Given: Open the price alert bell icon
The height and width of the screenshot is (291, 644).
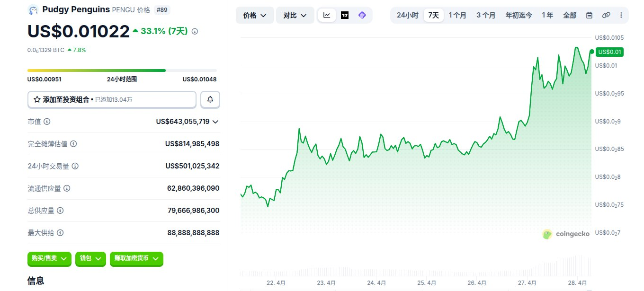Looking at the screenshot, I should pyautogui.click(x=210, y=99).
